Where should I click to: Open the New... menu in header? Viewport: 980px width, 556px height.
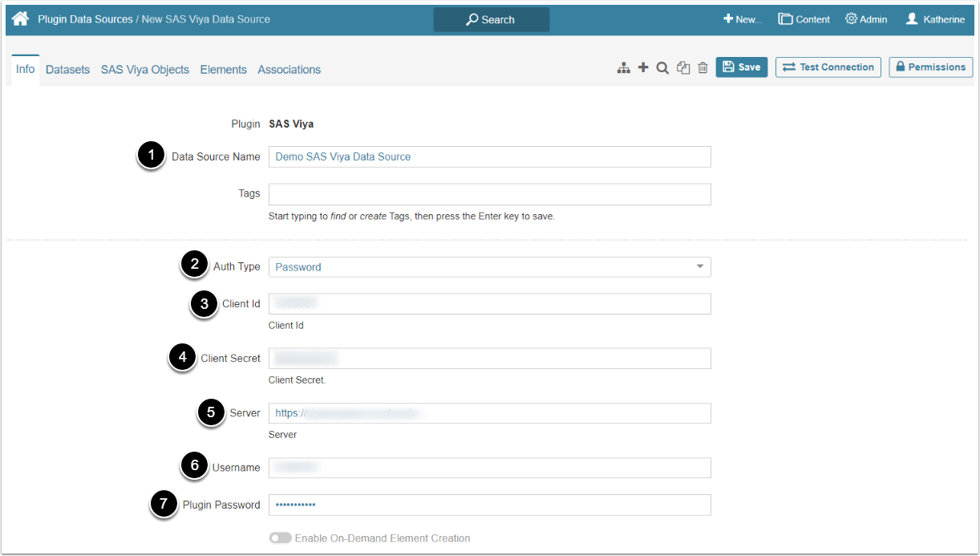(x=743, y=19)
